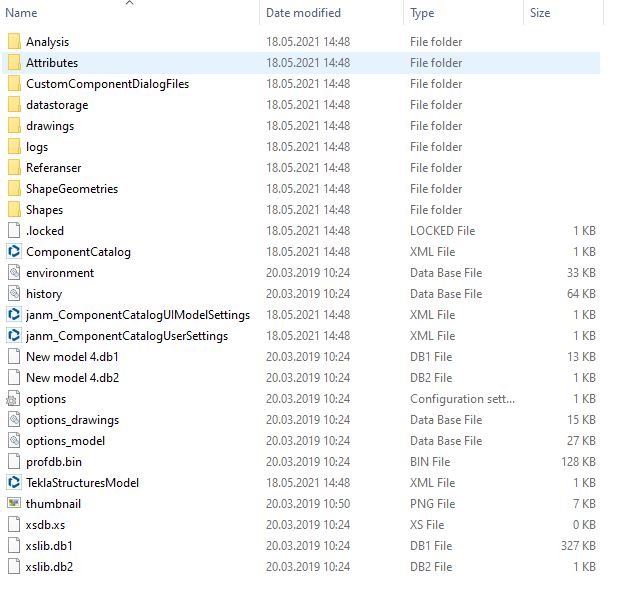The width and height of the screenshot is (621, 603).
Task: Select the TeklaStructuresModel XML icon
Action: tap(14, 482)
